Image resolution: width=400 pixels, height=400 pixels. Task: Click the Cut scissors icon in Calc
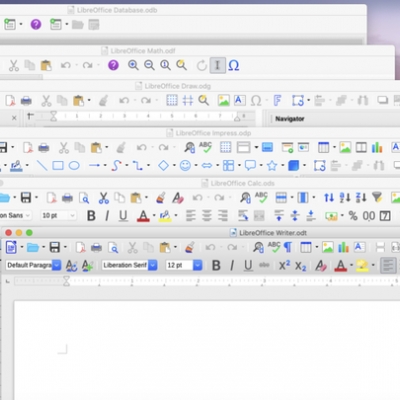coord(104,198)
